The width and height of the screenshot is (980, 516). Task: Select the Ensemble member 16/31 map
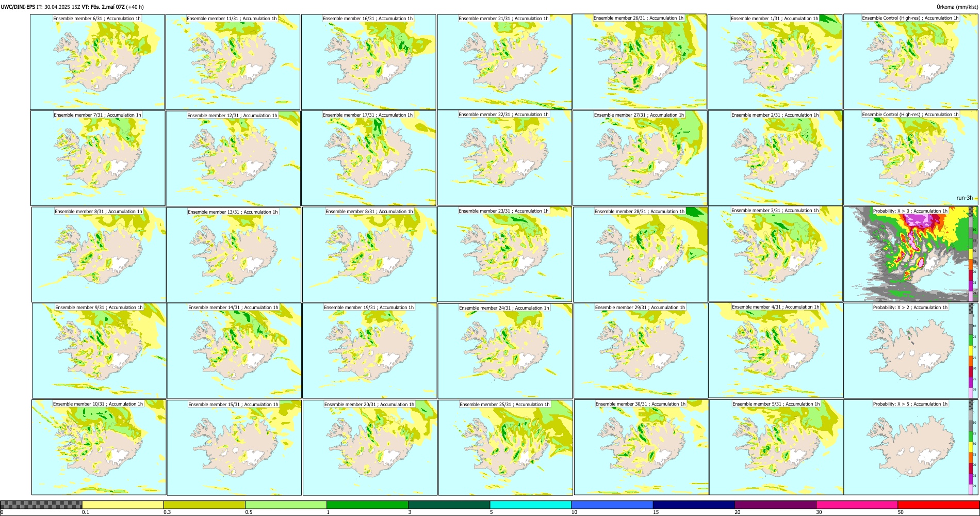[x=368, y=62]
